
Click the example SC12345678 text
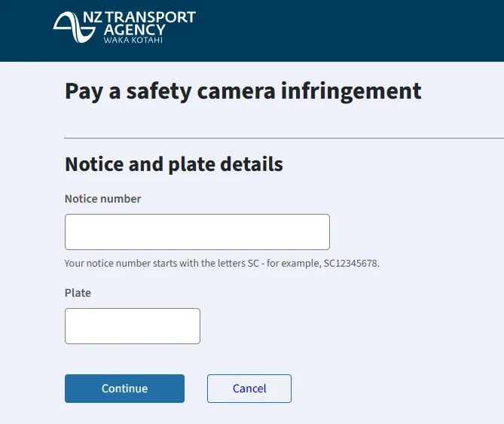point(351,264)
